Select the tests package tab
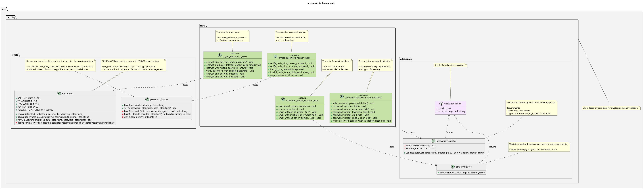The height and width of the screenshot is (189, 644). (203, 26)
